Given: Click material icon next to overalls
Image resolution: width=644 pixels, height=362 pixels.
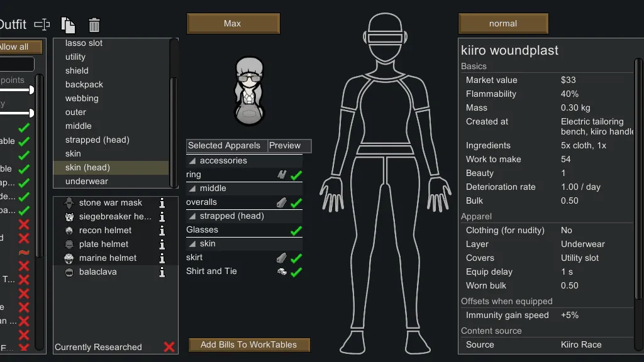Looking at the screenshot, I should click(x=282, y=202).
